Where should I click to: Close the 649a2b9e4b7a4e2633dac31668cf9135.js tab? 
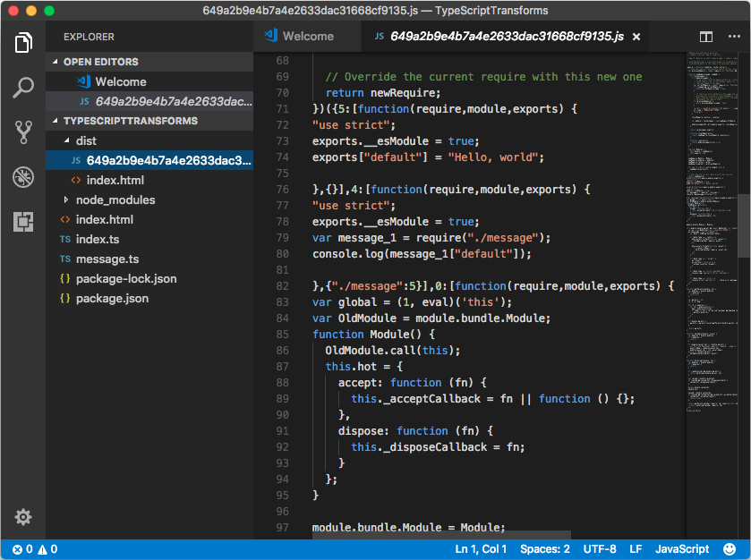pos(636,37)
